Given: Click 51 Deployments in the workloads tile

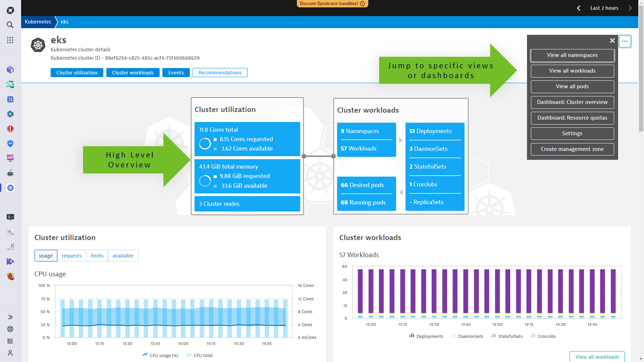Looking at the screenshot, I should (x=435, y=131).
